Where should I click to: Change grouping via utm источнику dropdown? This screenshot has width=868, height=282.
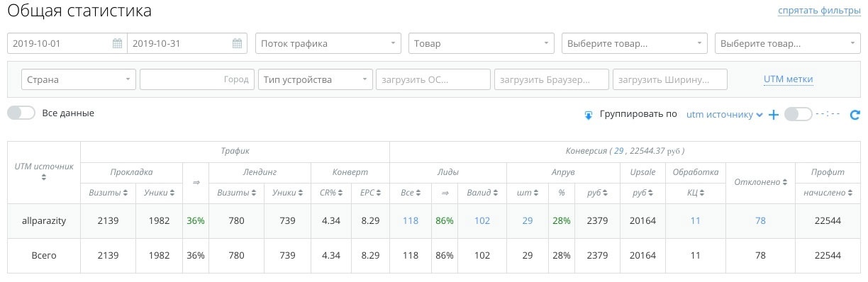click(725, 114)
